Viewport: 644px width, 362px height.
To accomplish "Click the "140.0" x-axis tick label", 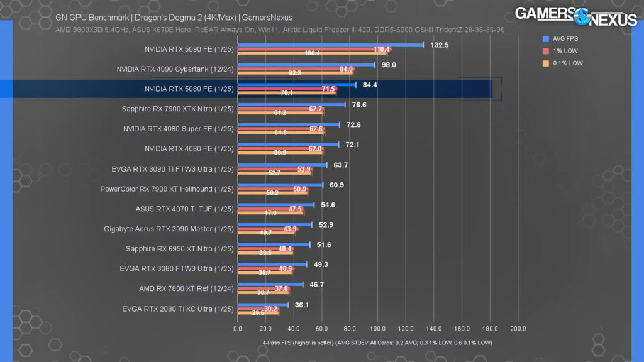I will (434, 329).
